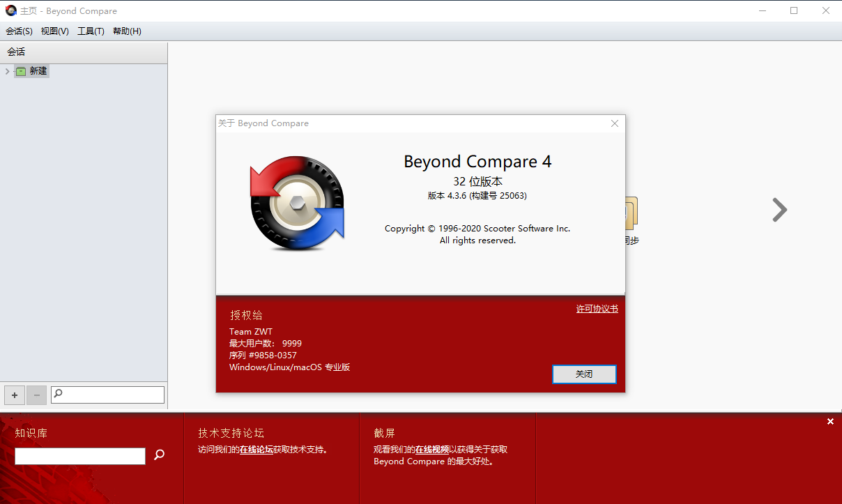
Task: Click the Beyond Compare title bar icon
Action: tap(11, 10)
